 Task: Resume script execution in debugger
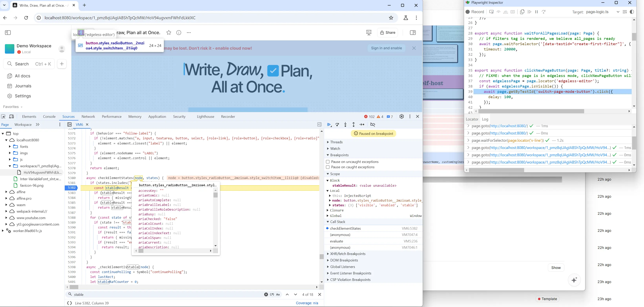point(329,124)
